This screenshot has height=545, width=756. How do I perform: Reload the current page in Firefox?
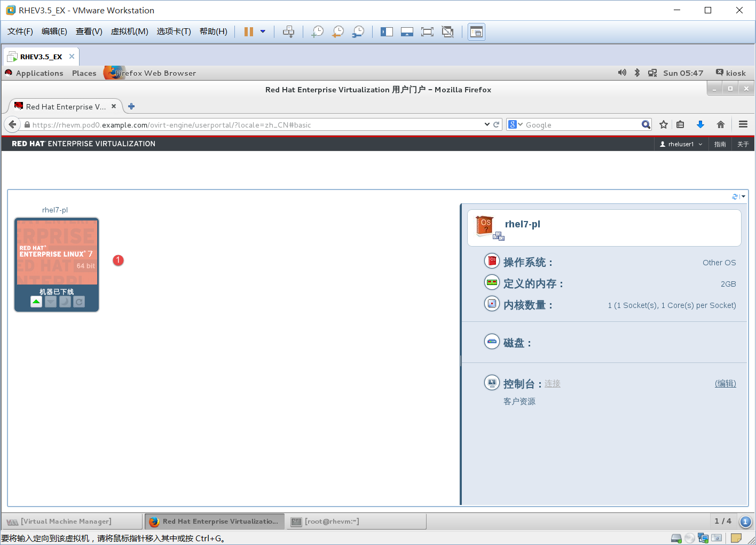click(x=497, y=124)
